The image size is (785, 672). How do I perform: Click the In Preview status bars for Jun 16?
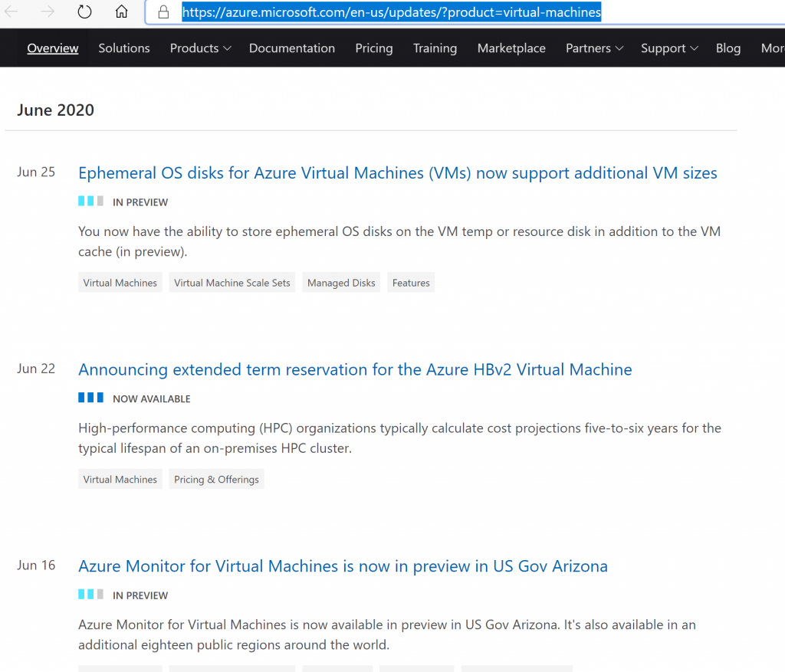click(x=90, y=594)
